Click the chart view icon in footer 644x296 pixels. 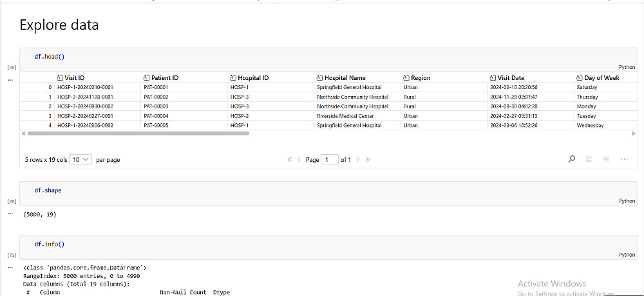(x=606, y=159)
